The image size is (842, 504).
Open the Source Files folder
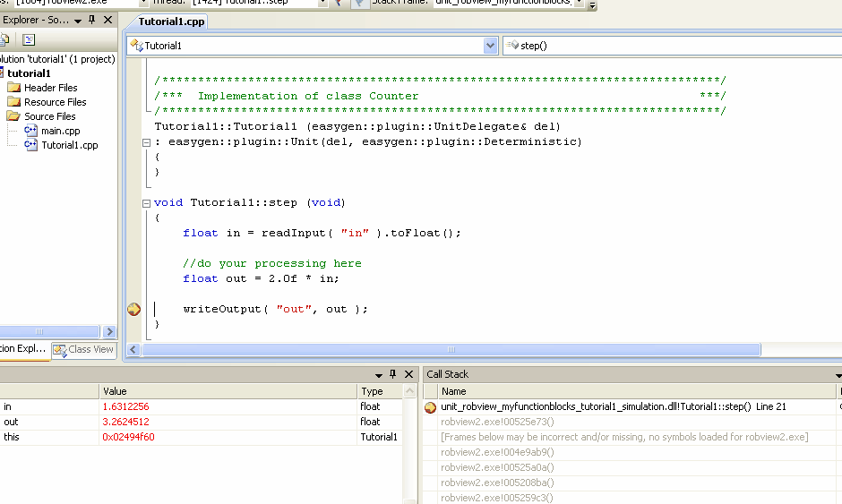(49, 116)
